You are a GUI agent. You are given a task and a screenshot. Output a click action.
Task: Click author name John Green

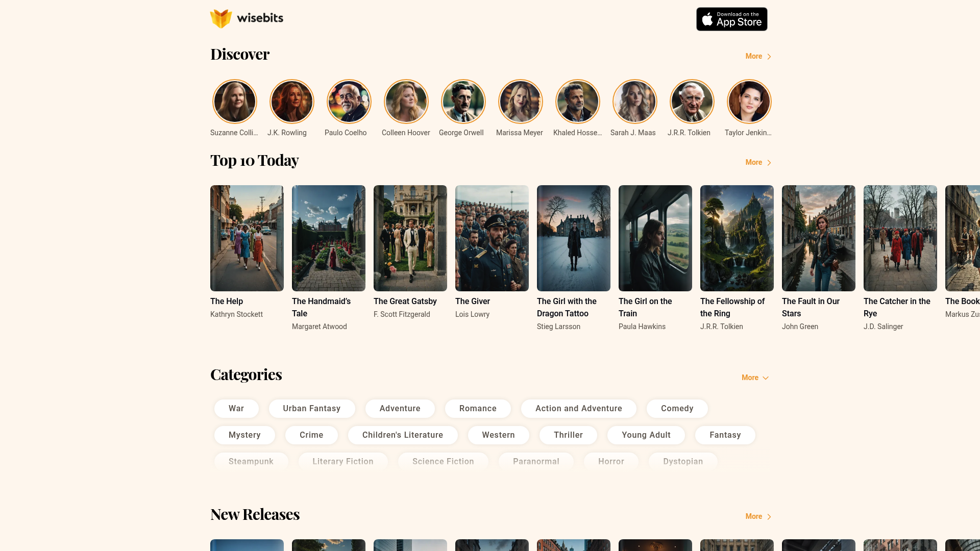pyautogui.click(x=800, y=327)
